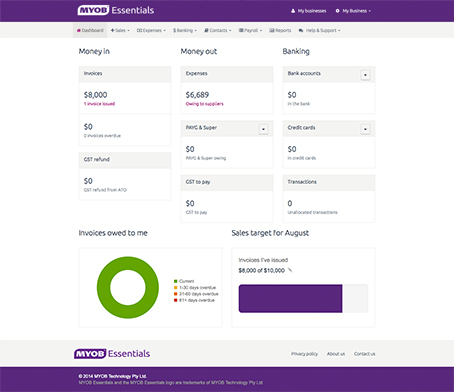Click '0 invoices overdue' text
This screenshot has height=392, width=454.
(102, 136)
